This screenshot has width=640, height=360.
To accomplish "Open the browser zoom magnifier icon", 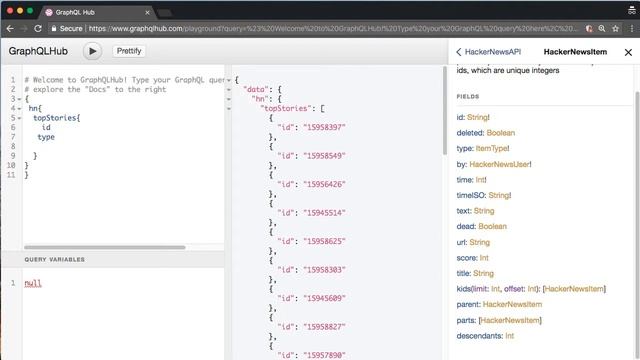I will point(602,29).
